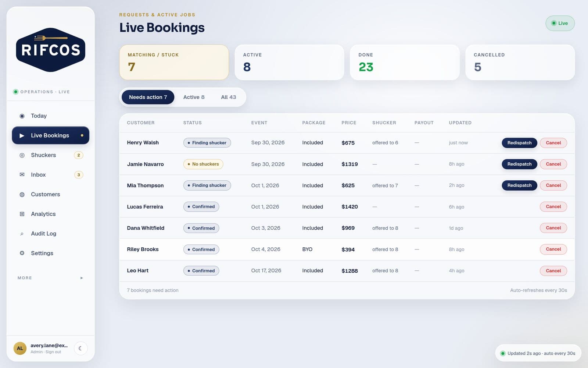Click the Analytics grid icon
Screen dimensions: 588x368
point(22,214)
